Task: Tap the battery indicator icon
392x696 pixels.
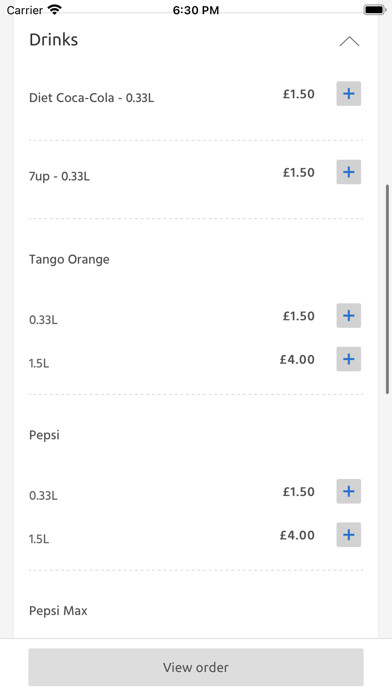Action: pyautogui.click(x=374, y=10)
